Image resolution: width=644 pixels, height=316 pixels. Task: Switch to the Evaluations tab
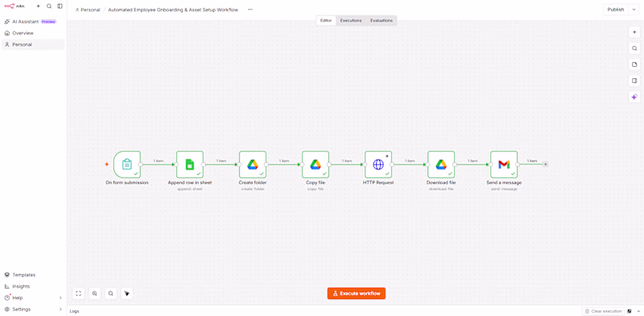[x=381, y=21]
